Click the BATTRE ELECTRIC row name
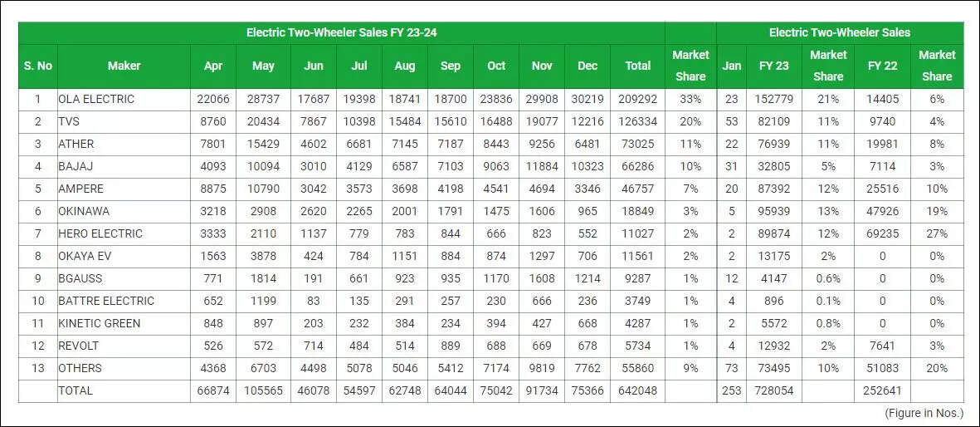 coord(106,301)
